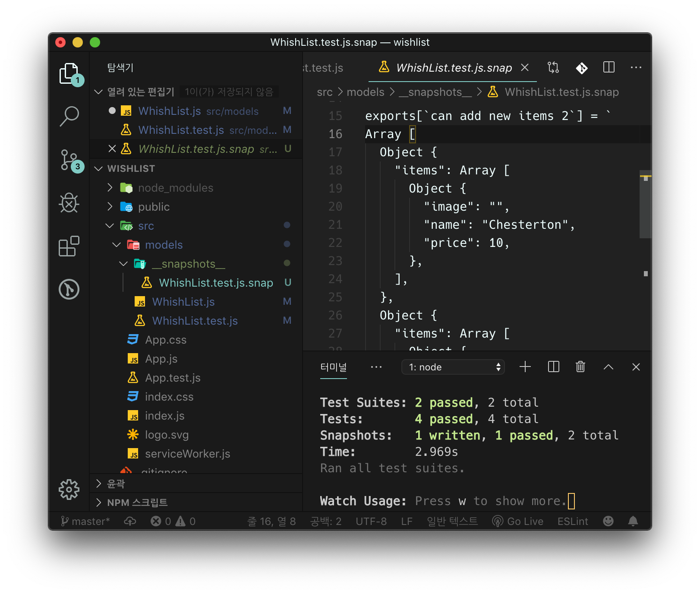Maximize the terminal panel with up chevron
The image size is (700, 594).
tap(609, 367)
